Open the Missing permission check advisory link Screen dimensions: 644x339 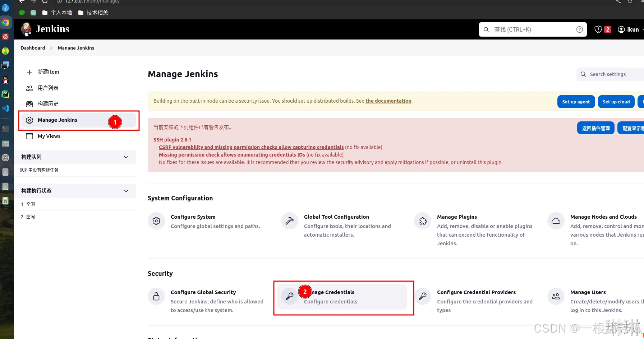[232, 155]
